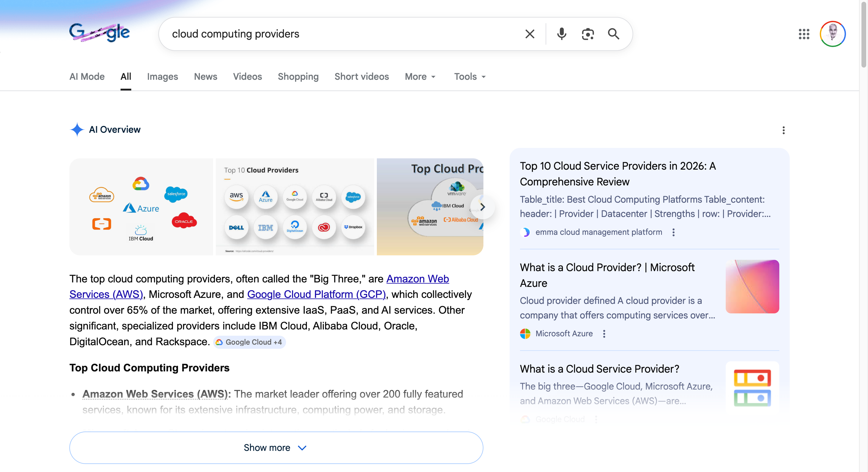Click the emma cloud management platform source name

pos(599,232)
